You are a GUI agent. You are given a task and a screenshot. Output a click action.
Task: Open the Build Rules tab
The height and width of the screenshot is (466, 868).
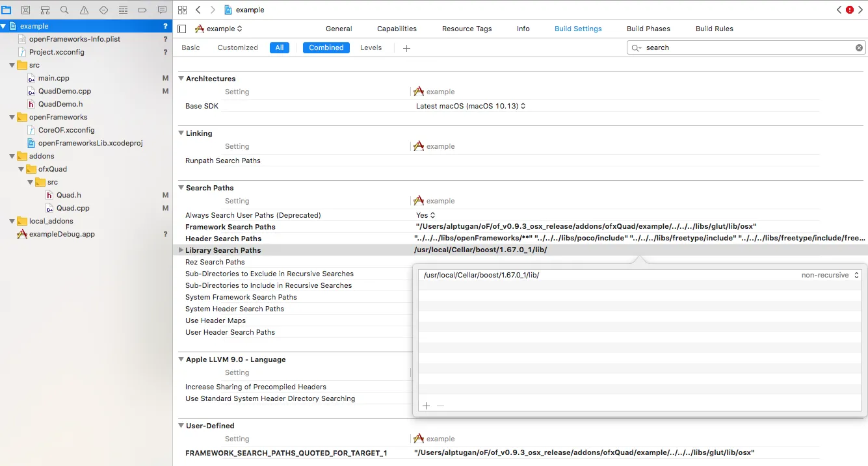pos(715,29)
